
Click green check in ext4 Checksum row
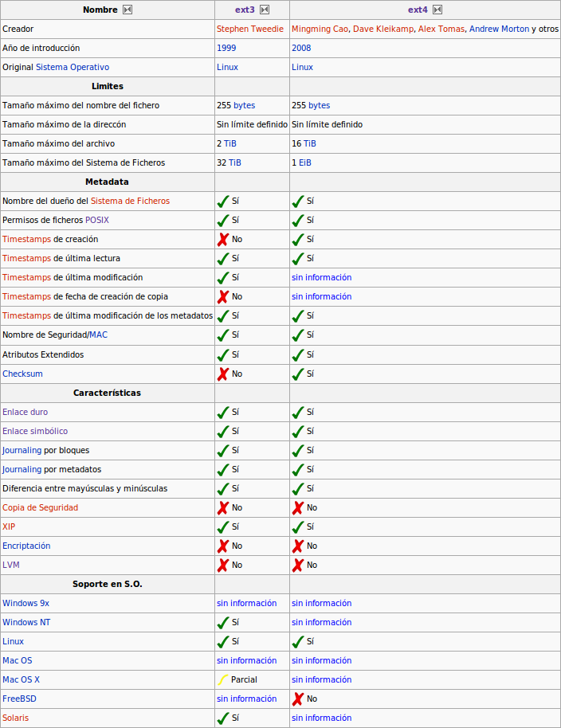(x=298, y=374)
